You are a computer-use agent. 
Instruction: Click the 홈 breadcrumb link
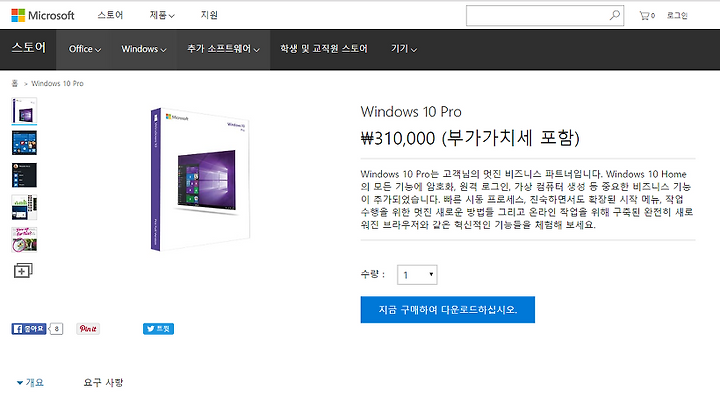15,84
